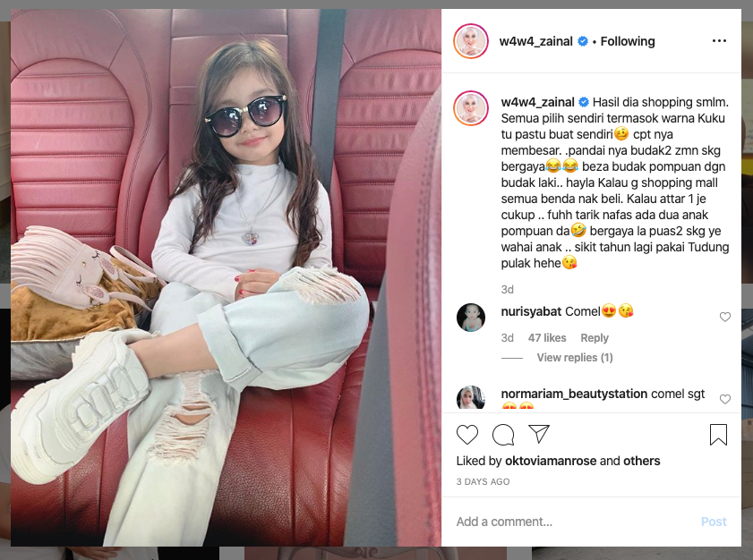This screenshot has height=560, width=753.
Task: Reply to nurisyabat's comment
Action: pyautogui.click(x=594, y=338)
